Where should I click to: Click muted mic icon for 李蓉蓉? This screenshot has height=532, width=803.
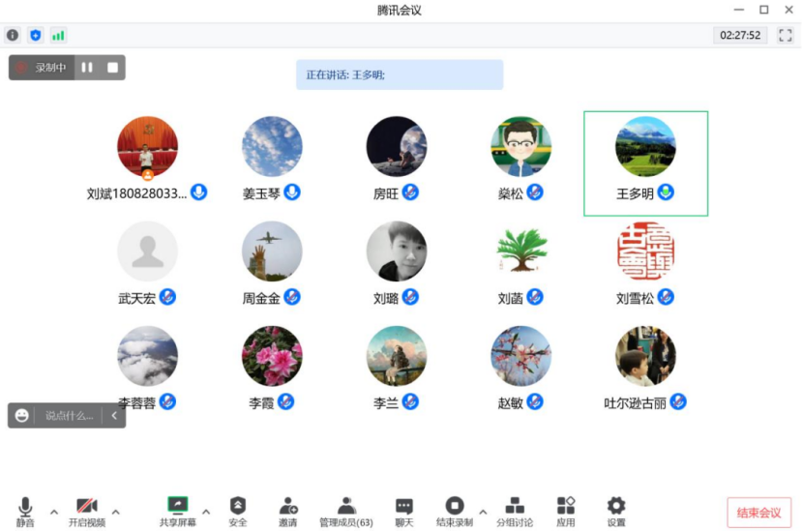point(167,402)
